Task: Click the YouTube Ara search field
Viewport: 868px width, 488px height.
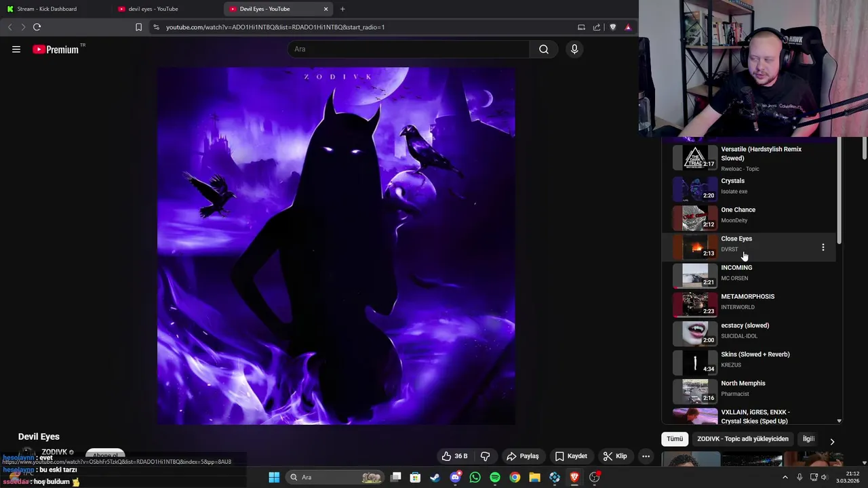Action: point(409,49)
